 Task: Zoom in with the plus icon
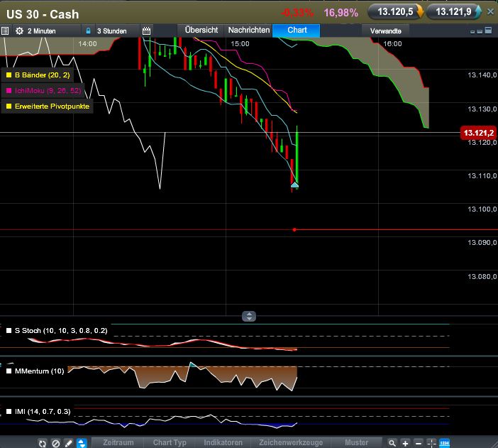click(405, 443)
